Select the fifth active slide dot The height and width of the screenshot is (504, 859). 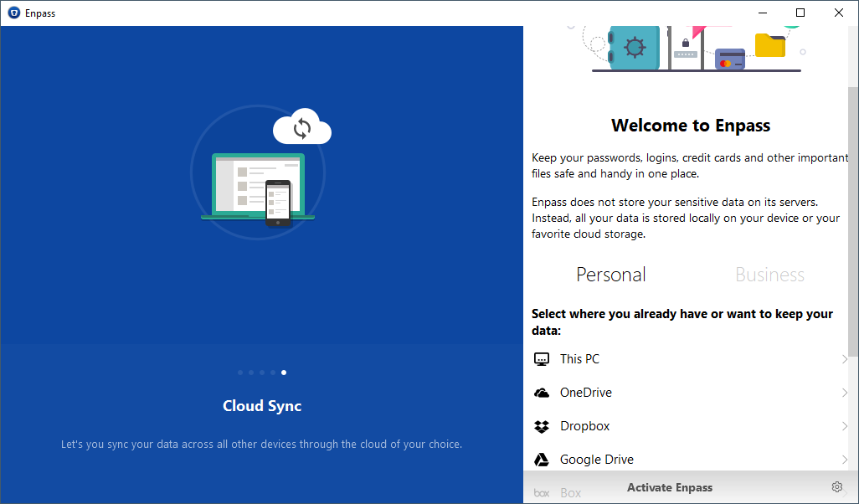click(x=284, y=373)
